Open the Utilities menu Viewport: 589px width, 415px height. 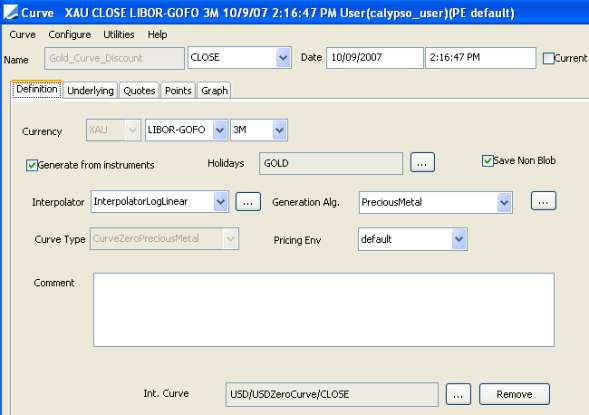pyautogui.click(x=119, y=35)
